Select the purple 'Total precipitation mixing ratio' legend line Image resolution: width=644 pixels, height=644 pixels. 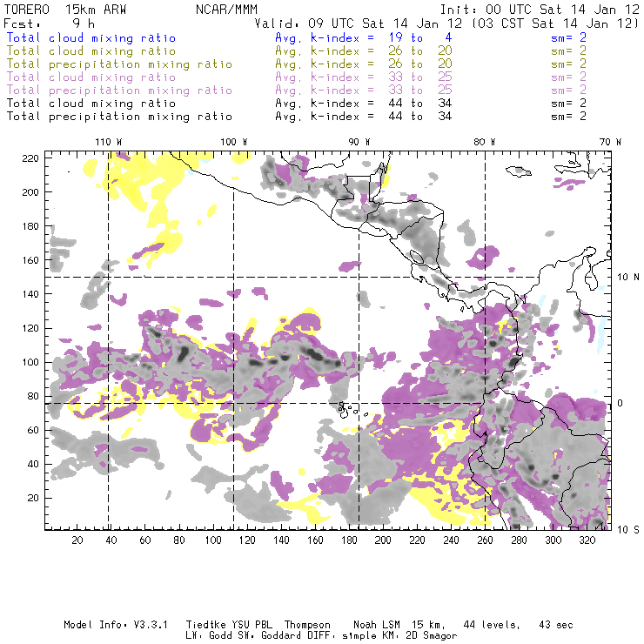tap(119, 91)
